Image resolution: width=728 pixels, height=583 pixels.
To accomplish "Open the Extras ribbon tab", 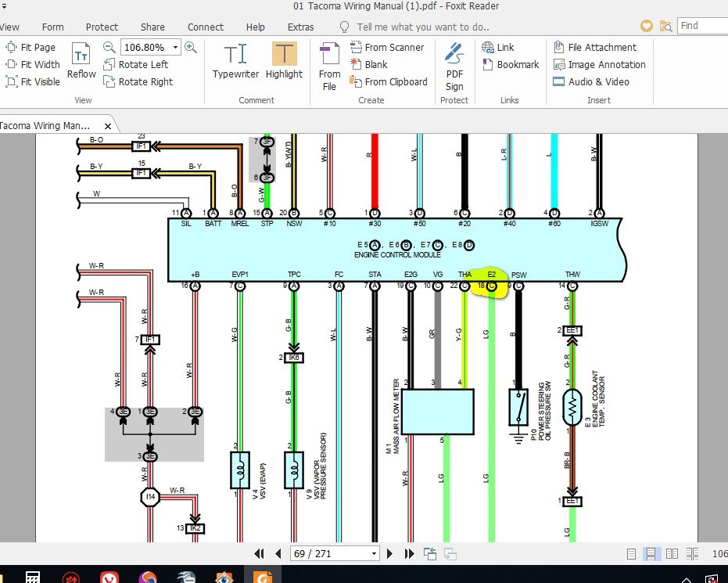I will (x=301, y=27).
